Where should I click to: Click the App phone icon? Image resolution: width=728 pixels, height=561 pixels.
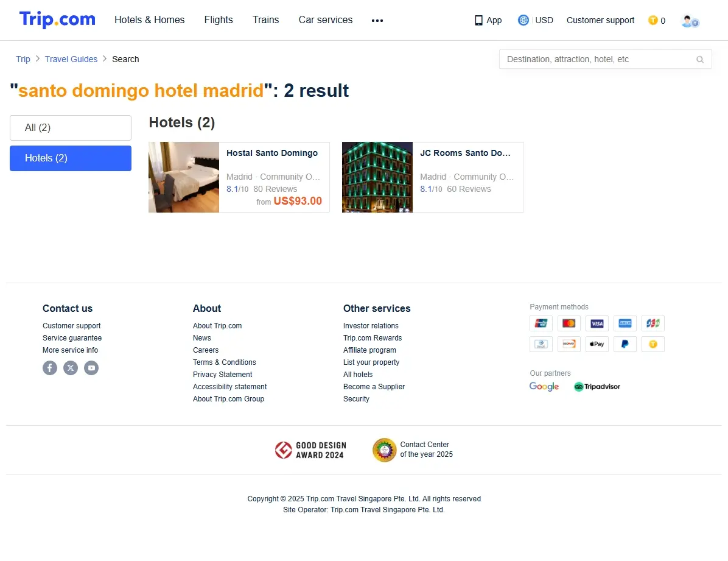coord(478,21)
